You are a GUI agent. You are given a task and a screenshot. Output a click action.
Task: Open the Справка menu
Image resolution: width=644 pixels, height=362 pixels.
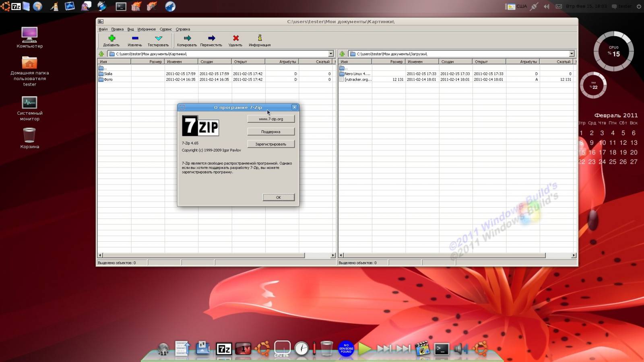coord(183,29)
